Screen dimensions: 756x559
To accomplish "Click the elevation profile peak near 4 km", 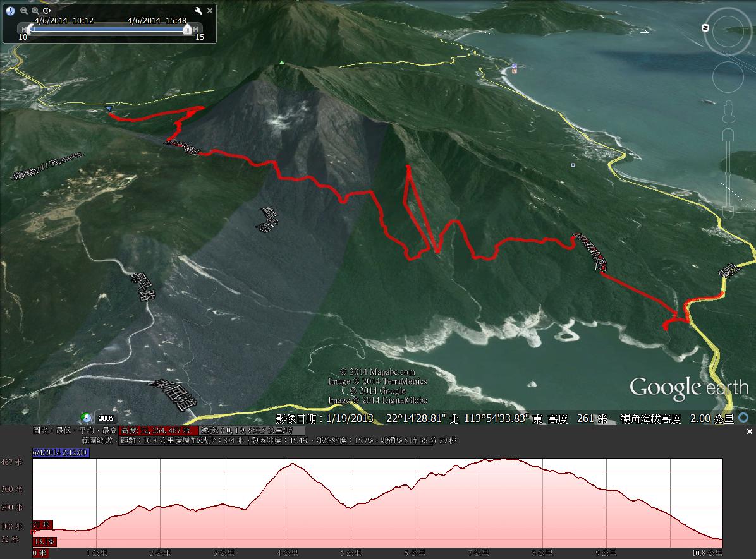I will (293, 464).
